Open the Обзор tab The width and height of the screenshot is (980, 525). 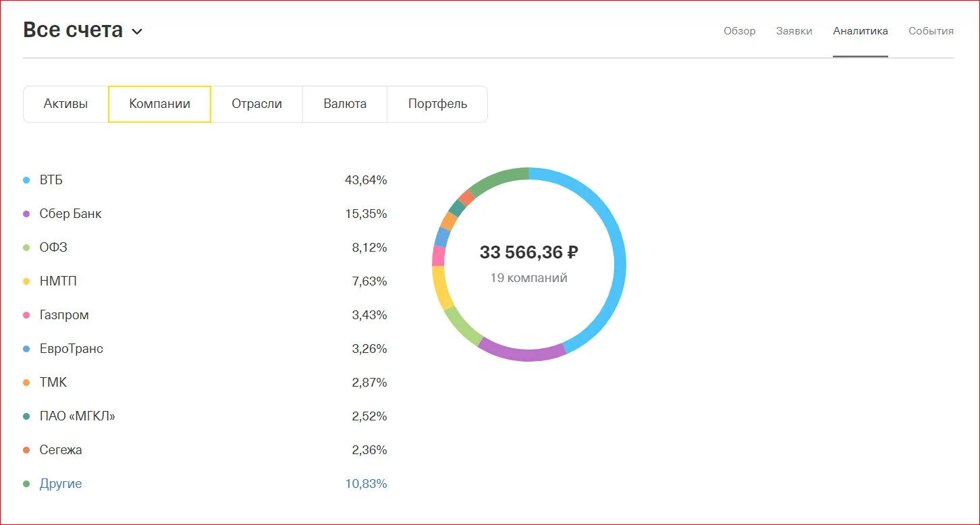point(740,31)
